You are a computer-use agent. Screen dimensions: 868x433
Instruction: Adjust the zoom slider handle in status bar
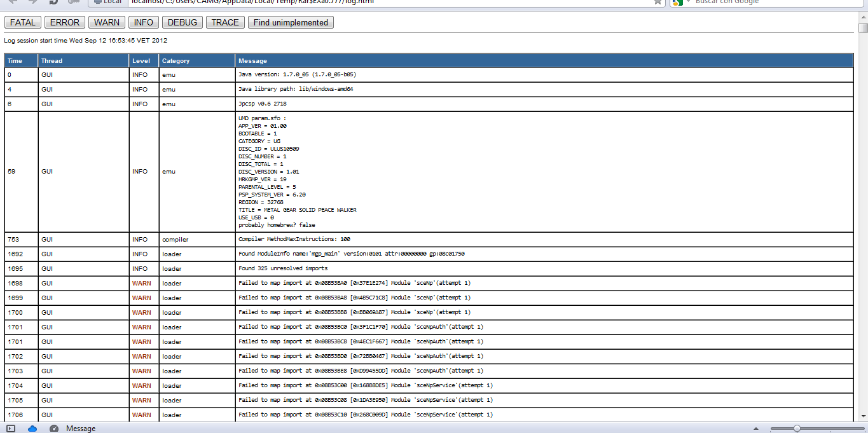(x=797, y=429)
